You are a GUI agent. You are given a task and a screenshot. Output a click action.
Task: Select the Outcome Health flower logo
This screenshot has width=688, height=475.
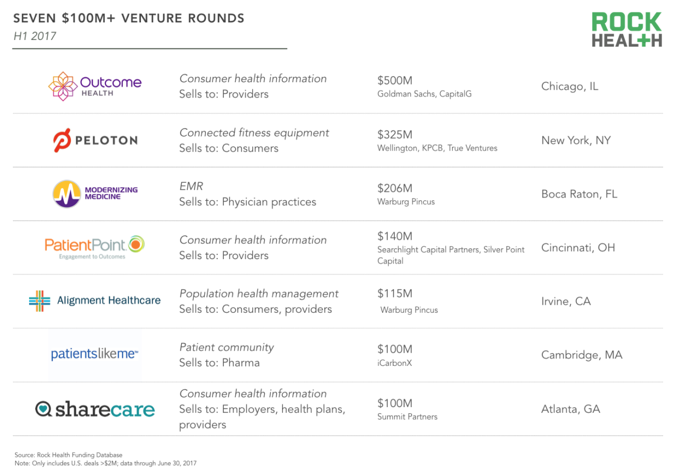point(63,86)
